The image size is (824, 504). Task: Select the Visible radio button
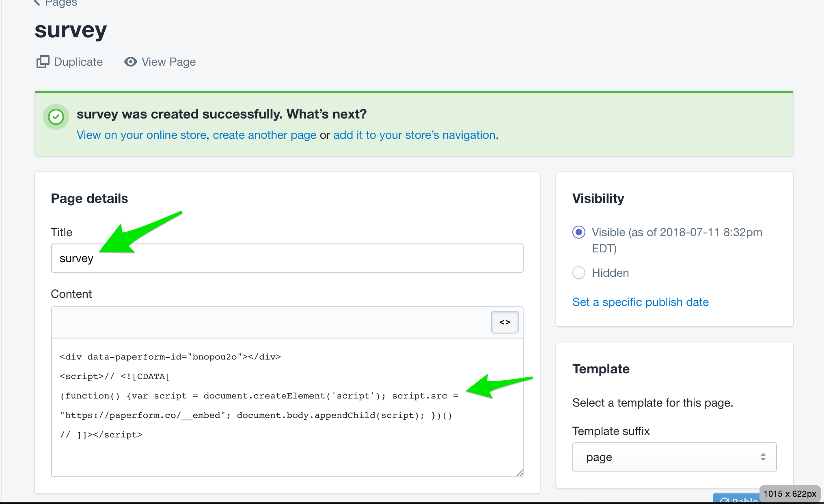coord(579,232)
